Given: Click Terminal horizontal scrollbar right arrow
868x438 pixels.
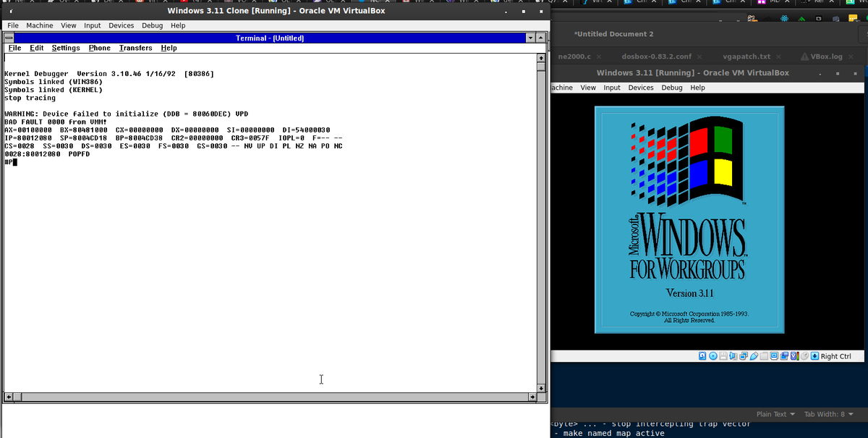Looking at the screenshot, I should click(x=532, y=397).
